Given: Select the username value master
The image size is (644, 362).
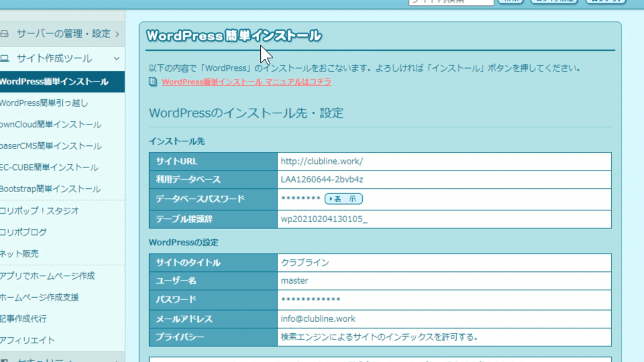Looking at the screenshot, I should tap(295, 280).
